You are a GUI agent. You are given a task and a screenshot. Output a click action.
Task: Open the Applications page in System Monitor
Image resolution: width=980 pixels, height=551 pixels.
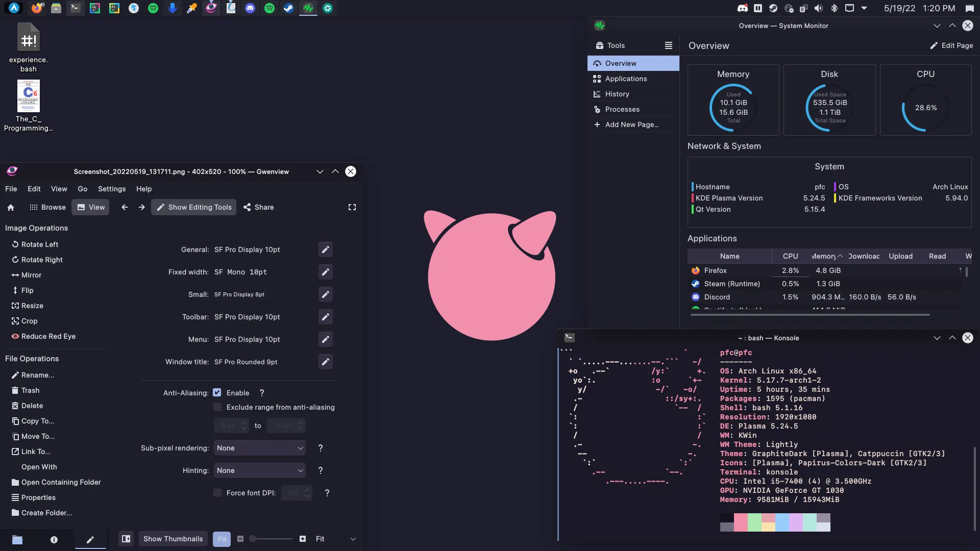pos(626,79)
